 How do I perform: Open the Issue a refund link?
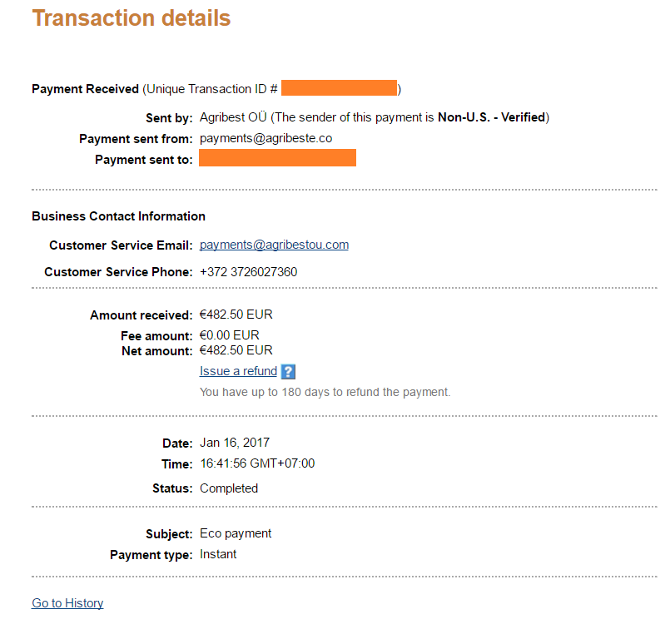238,371
